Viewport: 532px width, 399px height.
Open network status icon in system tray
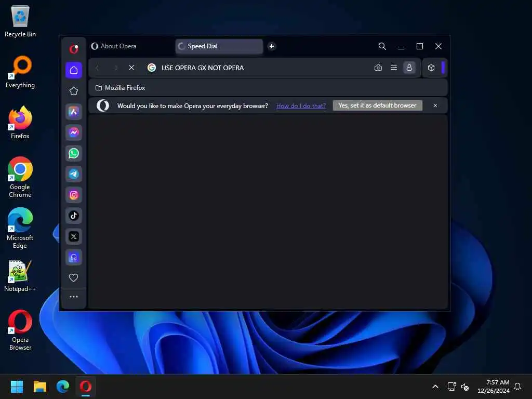451,387
